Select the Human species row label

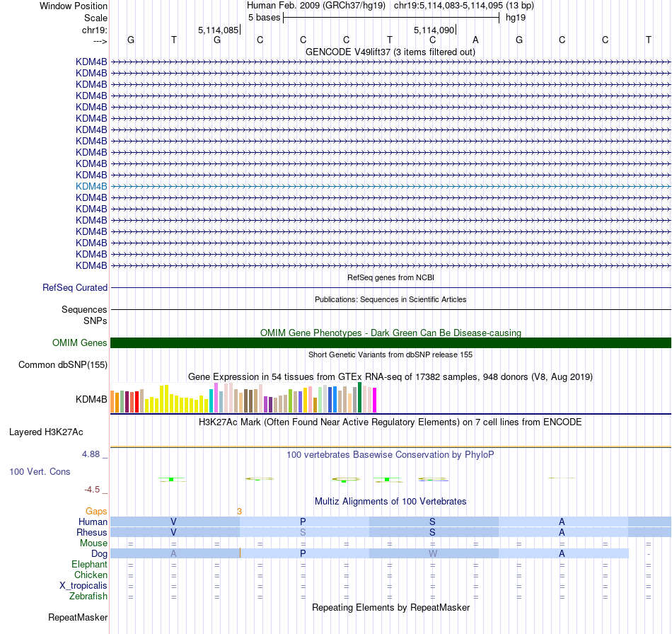click(93, 521)
